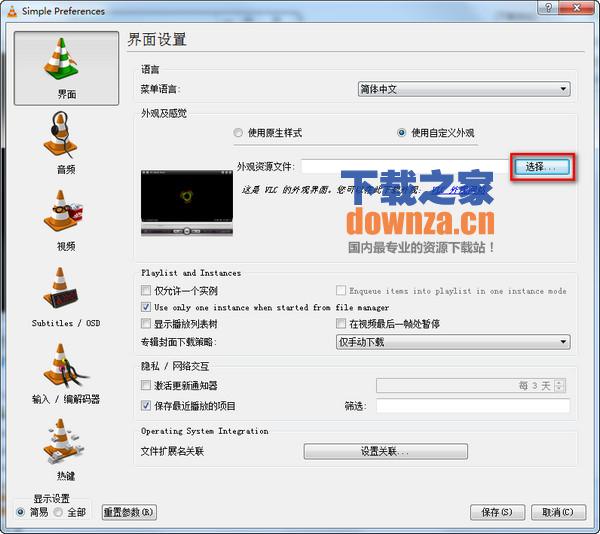This screenshot has height=534, width=600.
Task: Select the 简易 display settings radio
Action: tap(21, 512)
